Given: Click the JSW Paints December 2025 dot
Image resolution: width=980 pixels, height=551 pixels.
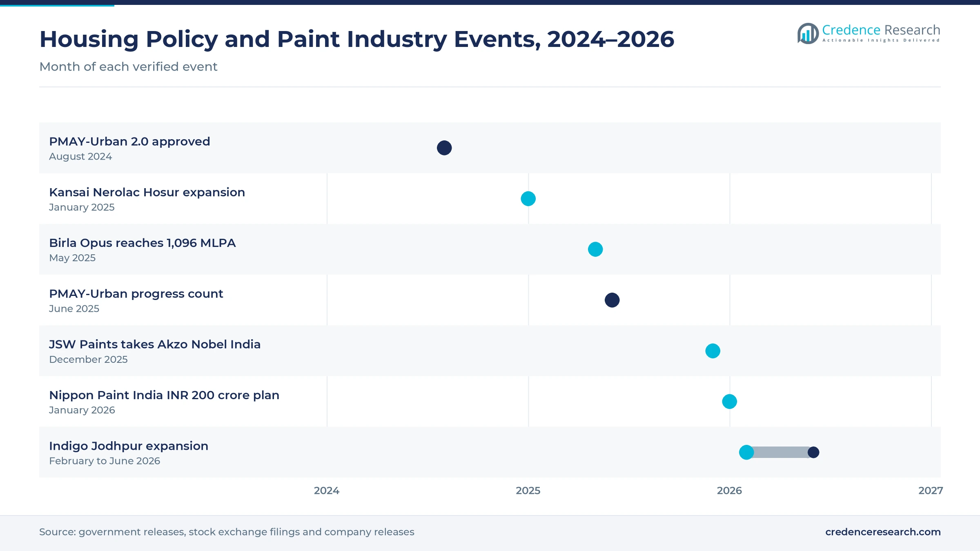Looking at the screenshot, I should (713, 351).
